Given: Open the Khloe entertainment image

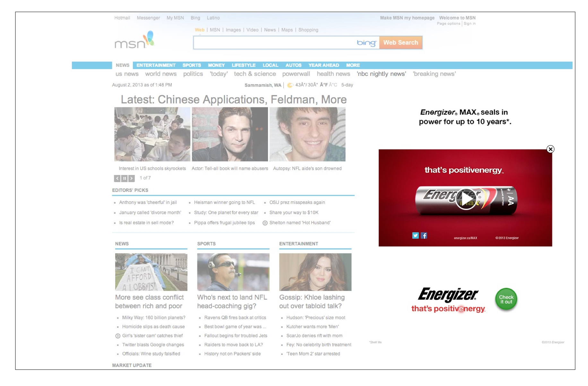Looking at the screenshot, I should [315, 272].
